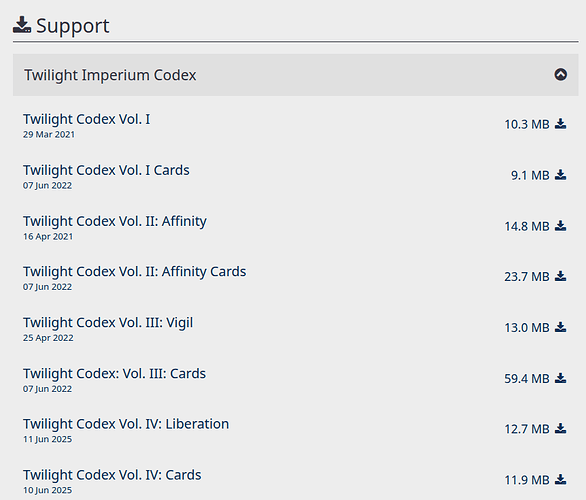Screen dimensions: 586x500
Task: Open Twilight Codex: Vol. III: Cards link
Action: (114, 374)
